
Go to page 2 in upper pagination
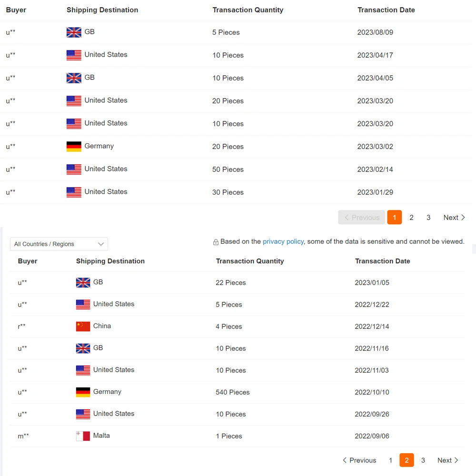point(411,218)
